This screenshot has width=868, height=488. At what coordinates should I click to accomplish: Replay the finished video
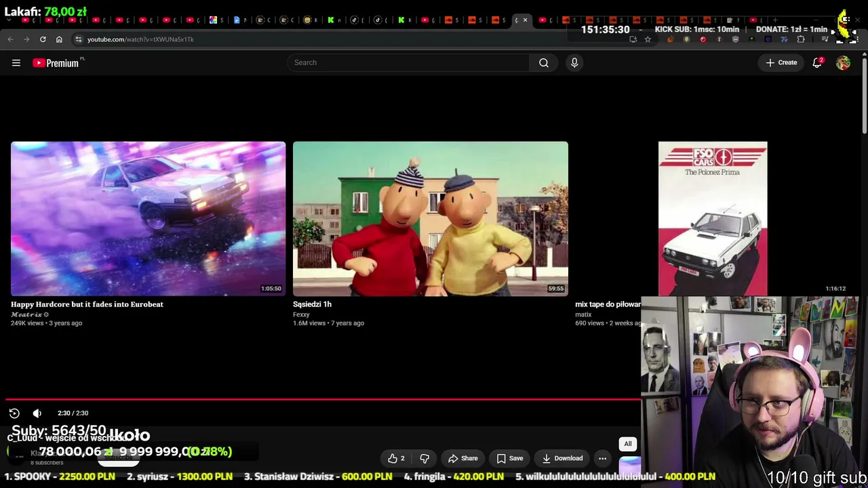click(x=14, y=413)
